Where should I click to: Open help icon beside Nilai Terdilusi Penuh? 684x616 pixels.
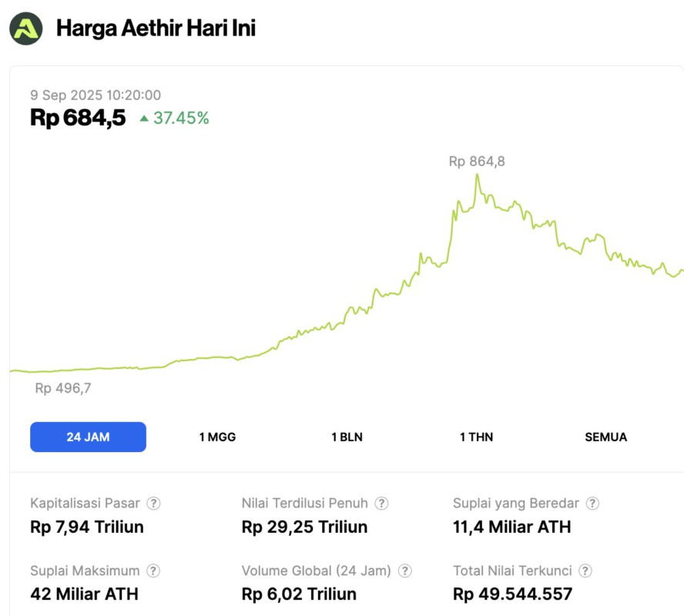pos(381,504)
